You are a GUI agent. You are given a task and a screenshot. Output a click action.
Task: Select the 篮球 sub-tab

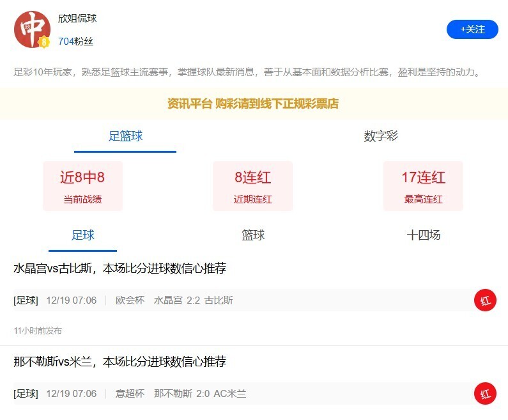[x=253, y=235]
